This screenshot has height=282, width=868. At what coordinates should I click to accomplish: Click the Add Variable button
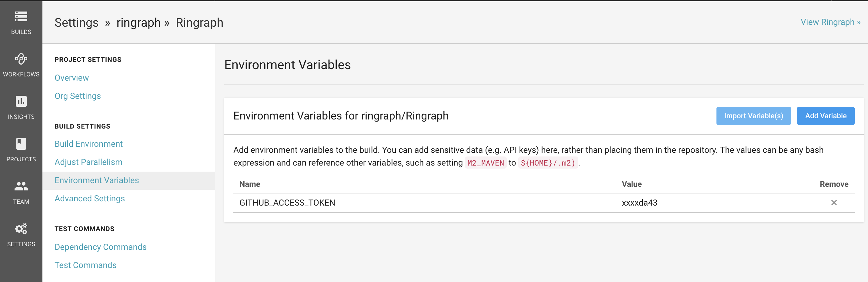coord(825,116)
